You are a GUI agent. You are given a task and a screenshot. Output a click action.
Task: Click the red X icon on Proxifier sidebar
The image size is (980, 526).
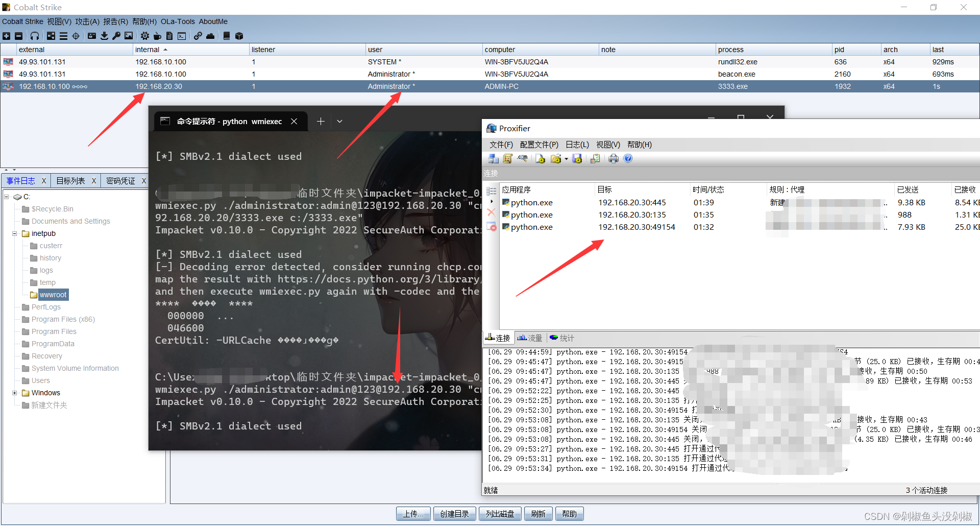pos(492,212)
